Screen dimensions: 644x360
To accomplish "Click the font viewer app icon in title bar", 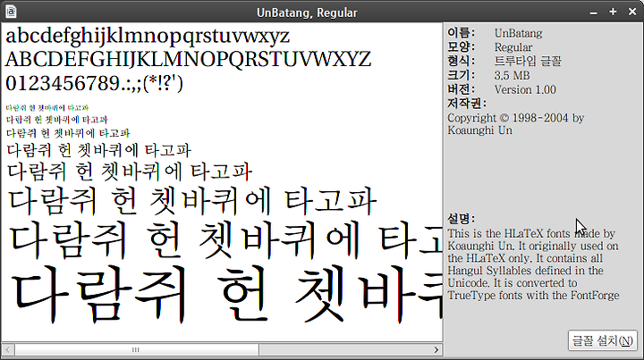I will coord(11,12).
